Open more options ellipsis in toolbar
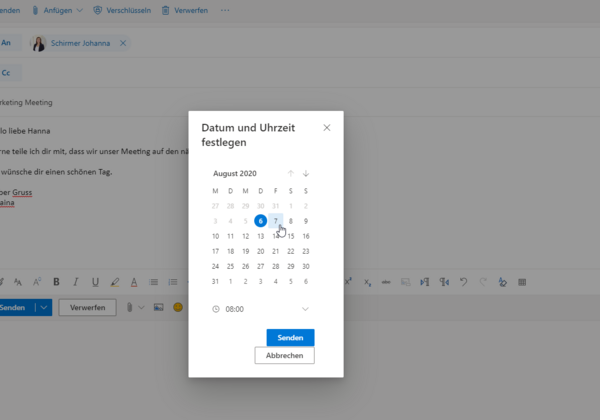Viewport: 600px width, 420px height. coord(225,10)
